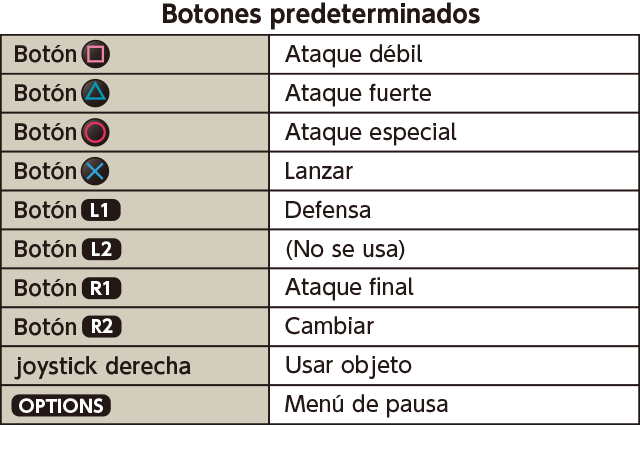Viewport: 640px width, 463px height.
Task: Click the 'joystick derecha' row label
Action: (x=103, y=366)
